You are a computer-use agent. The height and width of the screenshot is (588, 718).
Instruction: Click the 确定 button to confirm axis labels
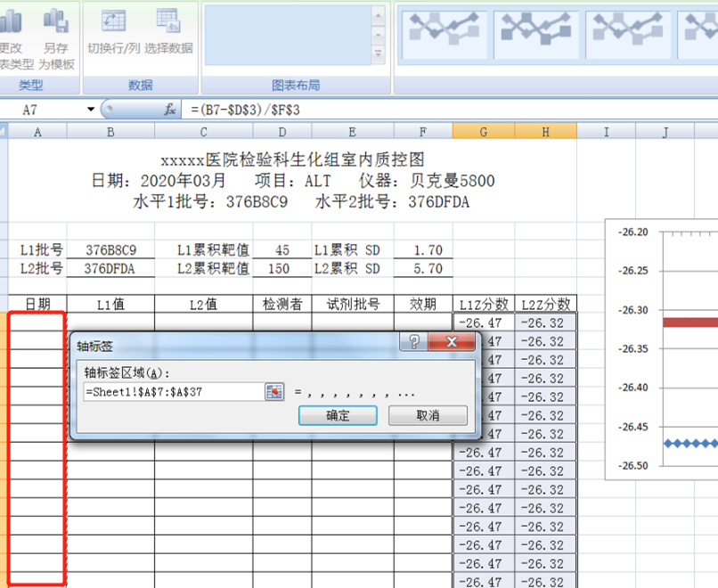[338, 415]
